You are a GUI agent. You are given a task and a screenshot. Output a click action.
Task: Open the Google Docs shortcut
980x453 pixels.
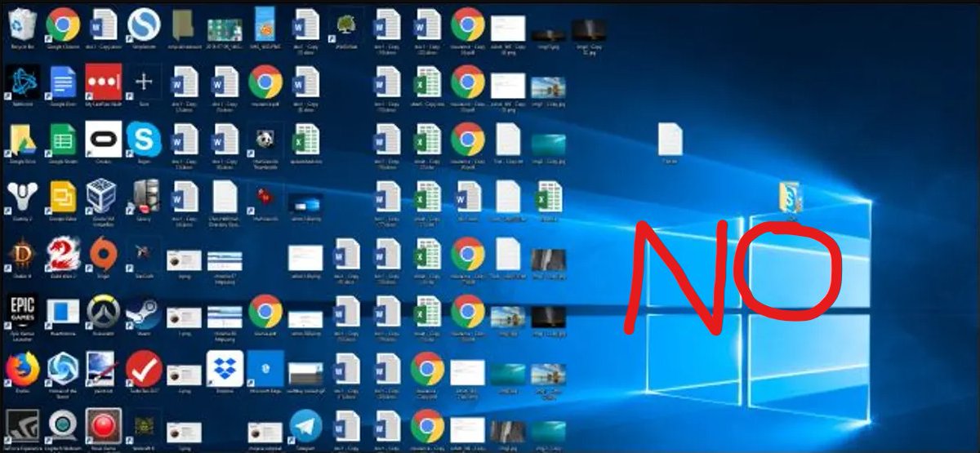[62, 82]
